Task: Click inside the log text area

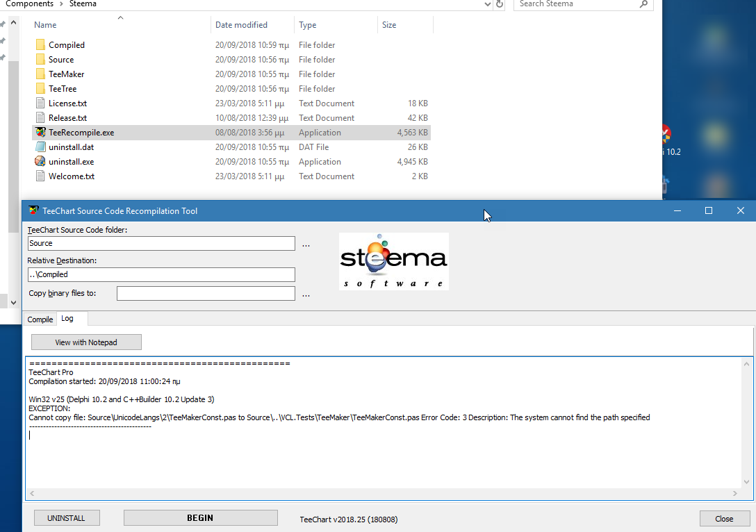Action: tap(384, 423)
